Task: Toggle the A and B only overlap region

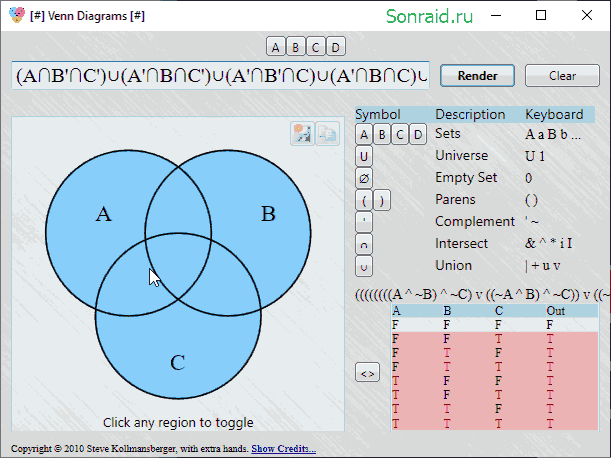Action: tap(178, 203)
